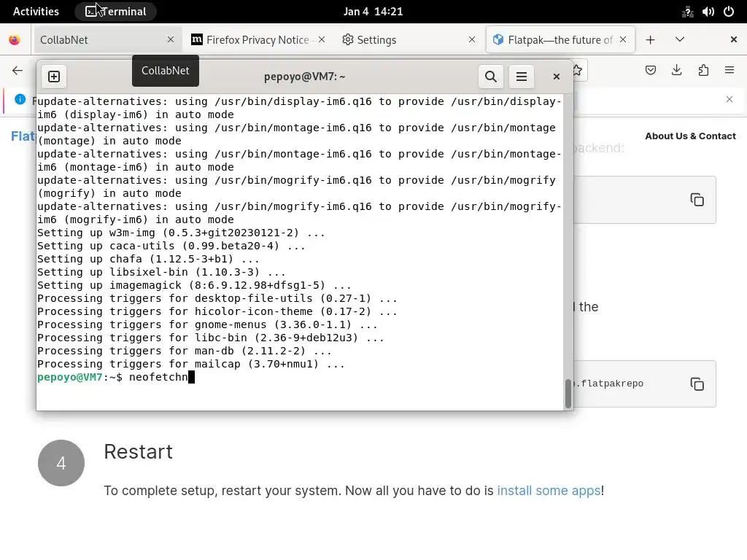Bookmark this page with the star icon
Screen dimensions: 747x560
[578, 71]
